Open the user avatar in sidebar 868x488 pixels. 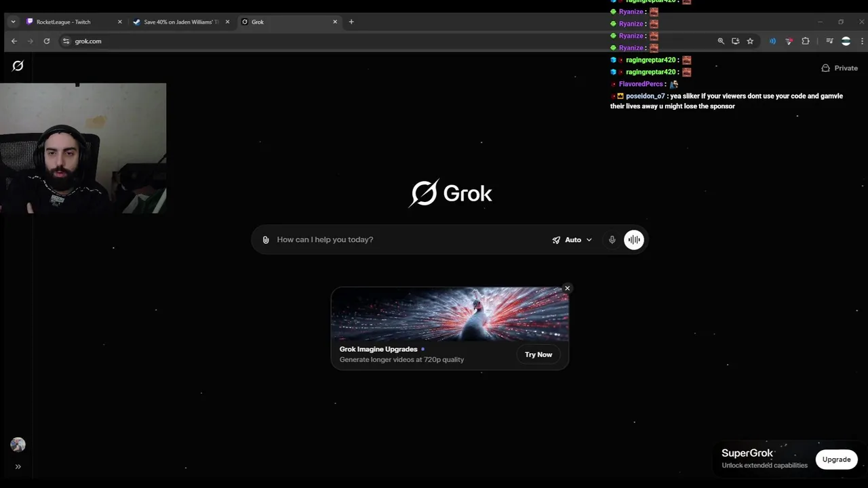(18, 445)
